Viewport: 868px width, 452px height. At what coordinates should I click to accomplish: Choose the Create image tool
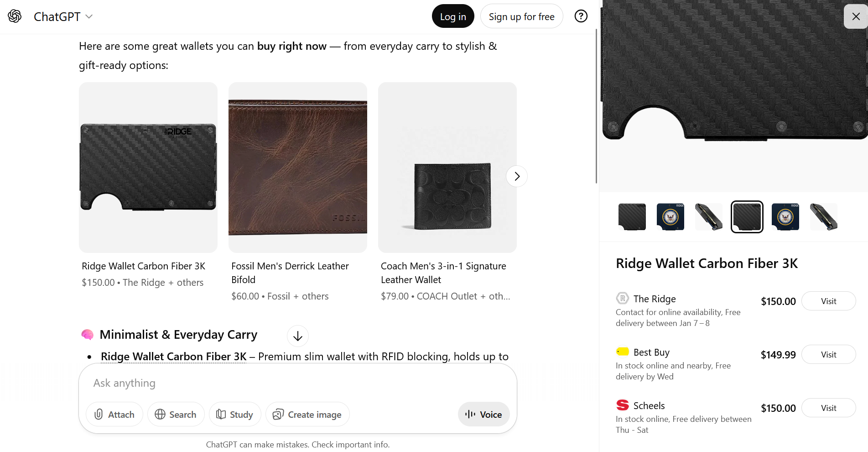pos(307,414)
